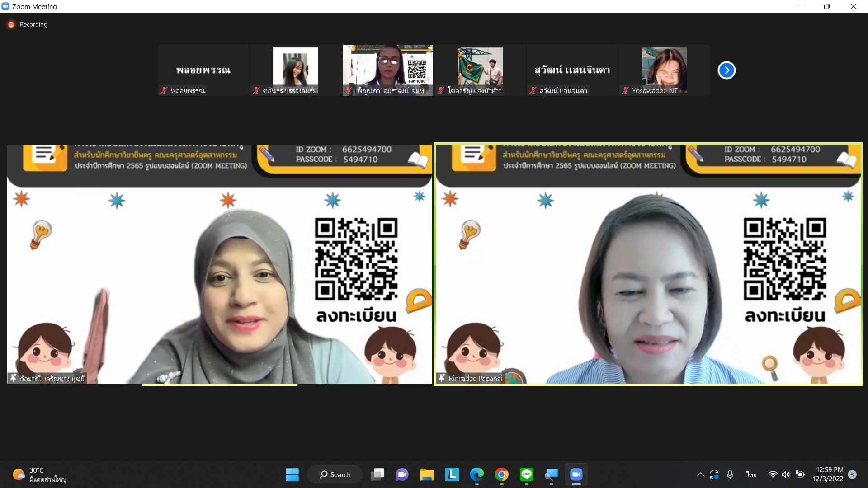
Task: Open LINE app from the taskbar
Action: pyautogui.click(x=526, y=474)
